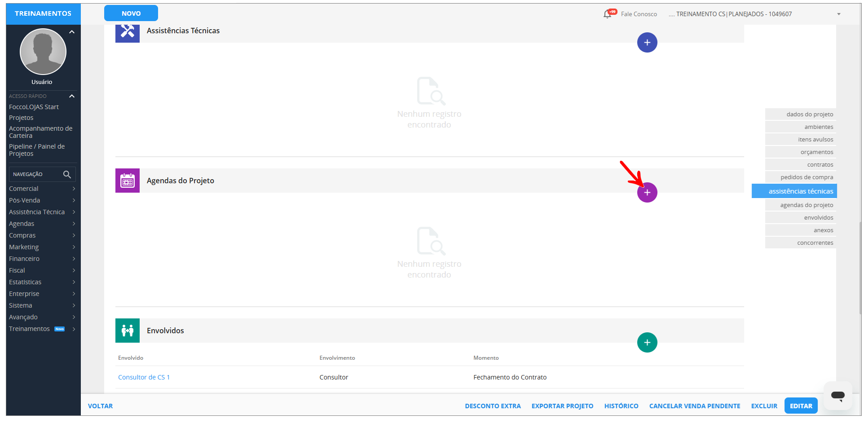868x428 pixels.
Task: Click the Agendas do Projeto calendar icon
Action: (x=128, y=181)
